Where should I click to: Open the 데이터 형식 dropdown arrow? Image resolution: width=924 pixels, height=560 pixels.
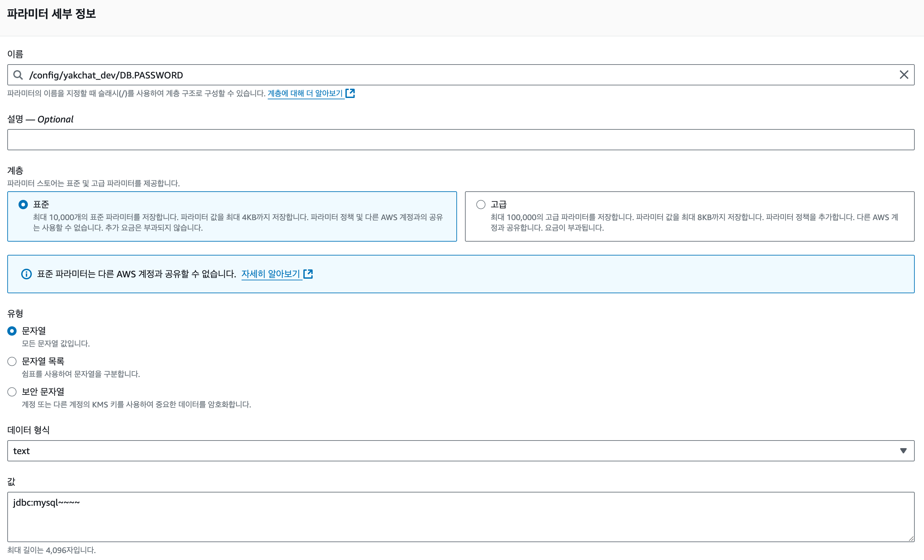point(903,450)
